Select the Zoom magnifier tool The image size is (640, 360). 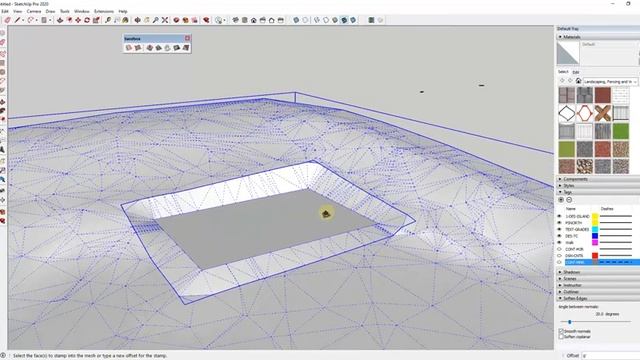(156, 20)
